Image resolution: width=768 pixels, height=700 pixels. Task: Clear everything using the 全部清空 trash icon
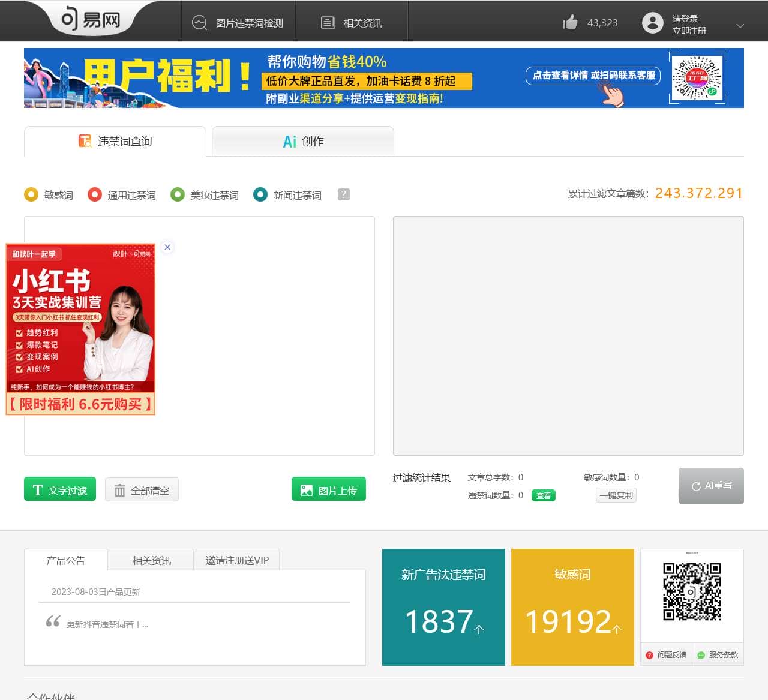pos(119,489)
